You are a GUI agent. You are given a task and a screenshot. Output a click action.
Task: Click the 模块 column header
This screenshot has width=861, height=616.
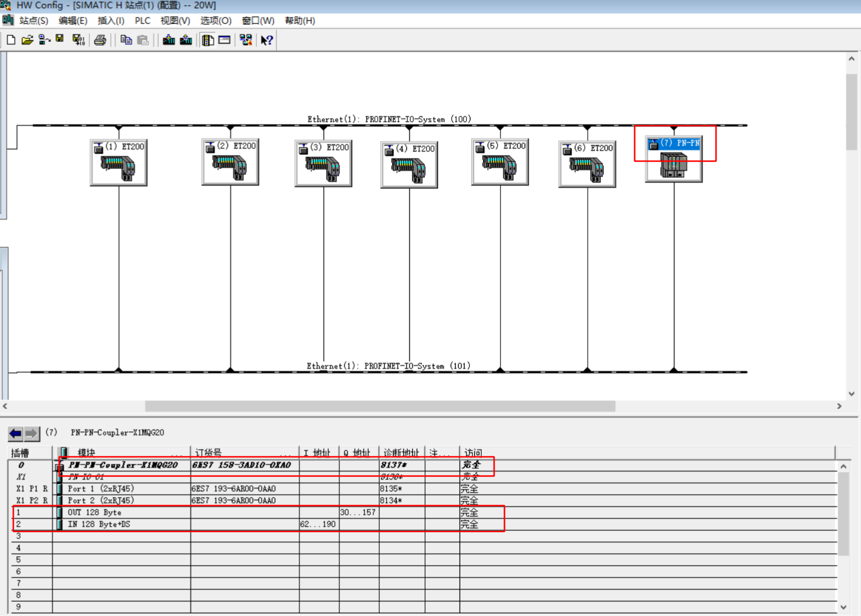point(121,452)
